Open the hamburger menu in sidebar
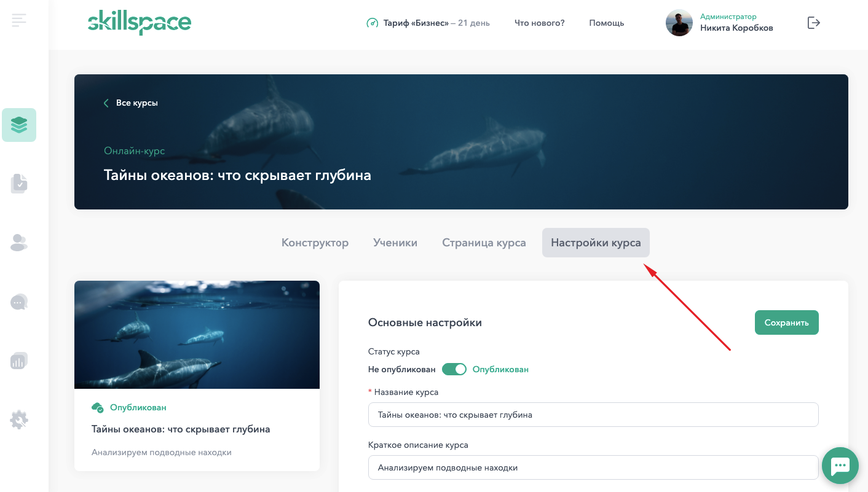The image size is (868, 492). pos(19,20)
